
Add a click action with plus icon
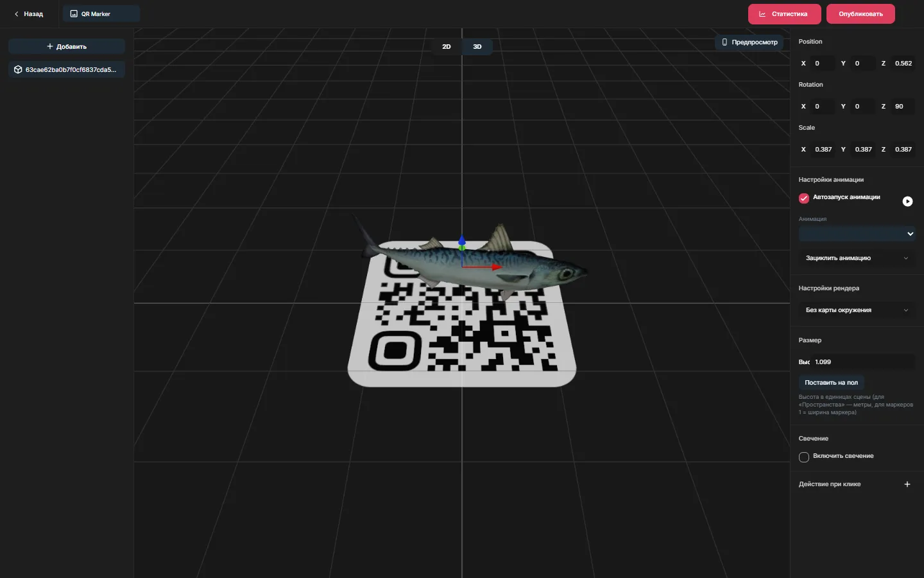(x=907, y=484)
